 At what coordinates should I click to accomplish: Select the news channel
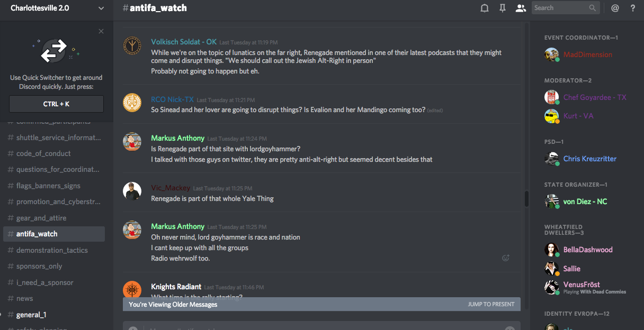pyautogui.click(x=25, y=298)
